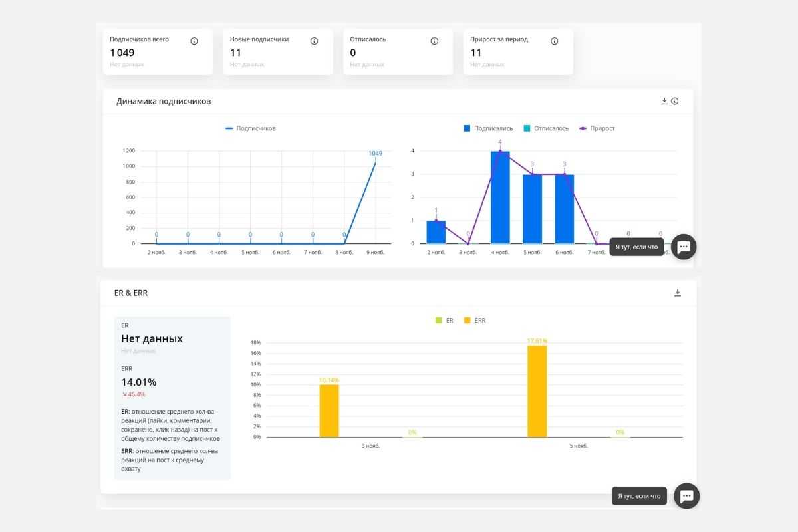
Task: Click info icon on Прирост за период card
Action: pyautogui.click(x=554, y=41)
